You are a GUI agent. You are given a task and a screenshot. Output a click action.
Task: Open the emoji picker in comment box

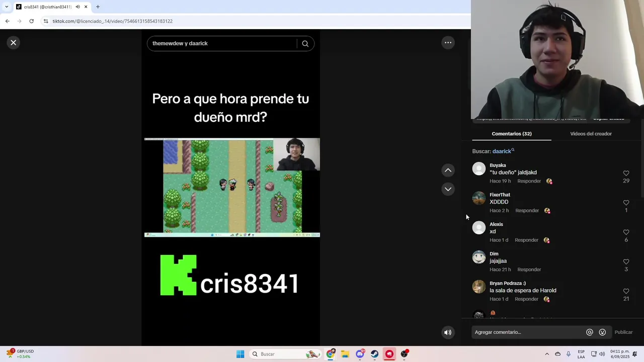pyautogui.click(x=602, y=332)
